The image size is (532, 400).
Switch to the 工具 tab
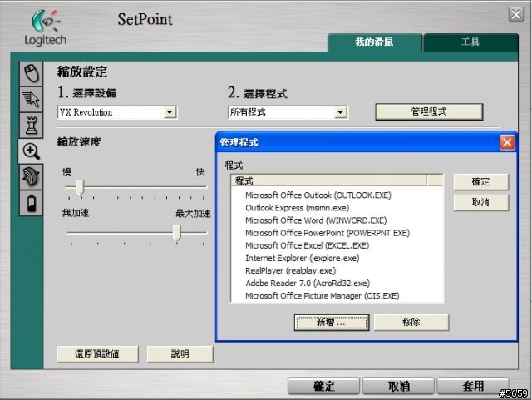pyautogui.click(x=470, y=42)
